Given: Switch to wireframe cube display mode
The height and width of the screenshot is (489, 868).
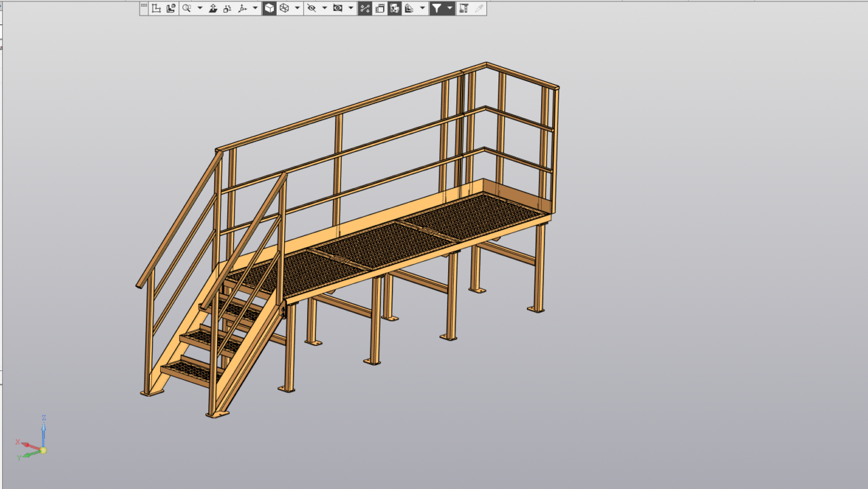Looking at the screenshot, I should 284,8.
